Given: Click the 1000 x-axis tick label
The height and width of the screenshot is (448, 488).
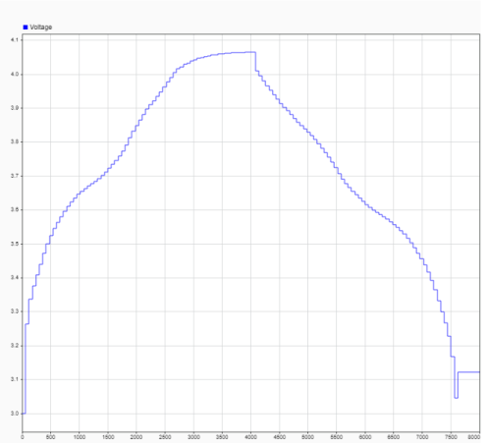Looking at the screenshot, I should (x=80, y=437).
